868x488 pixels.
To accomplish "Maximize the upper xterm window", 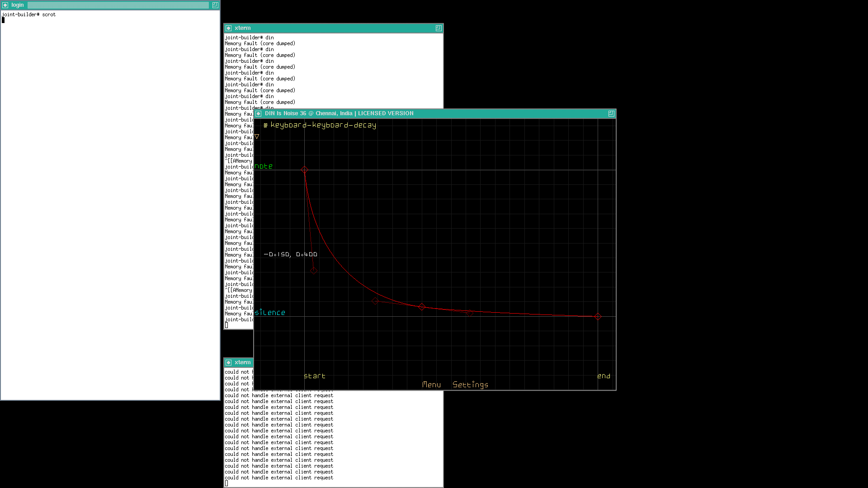I will (x=438, y=28).
